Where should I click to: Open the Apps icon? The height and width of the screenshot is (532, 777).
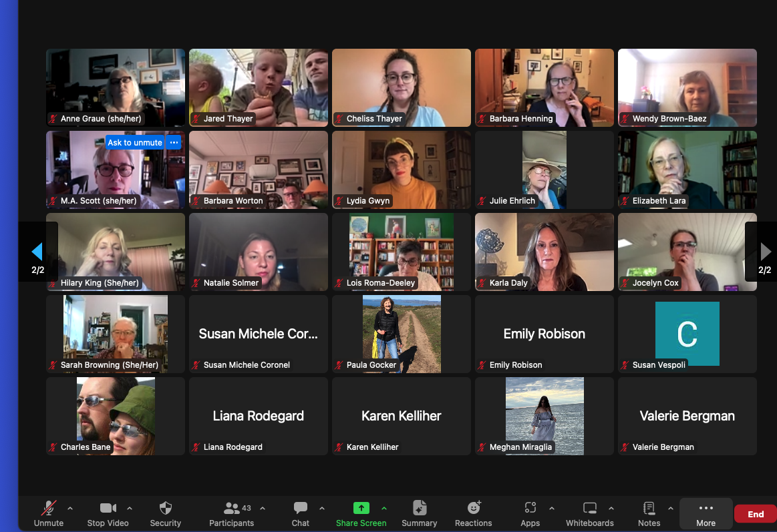530,509
